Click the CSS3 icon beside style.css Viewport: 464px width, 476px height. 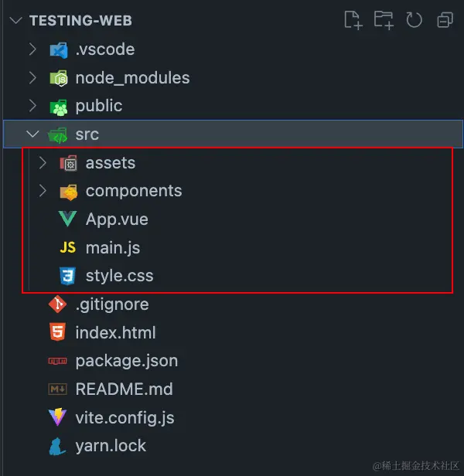click(68, 276)
